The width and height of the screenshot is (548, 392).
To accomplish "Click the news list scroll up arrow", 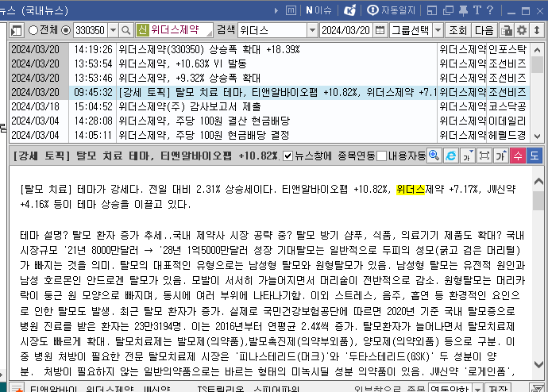I will pos(537,50).
